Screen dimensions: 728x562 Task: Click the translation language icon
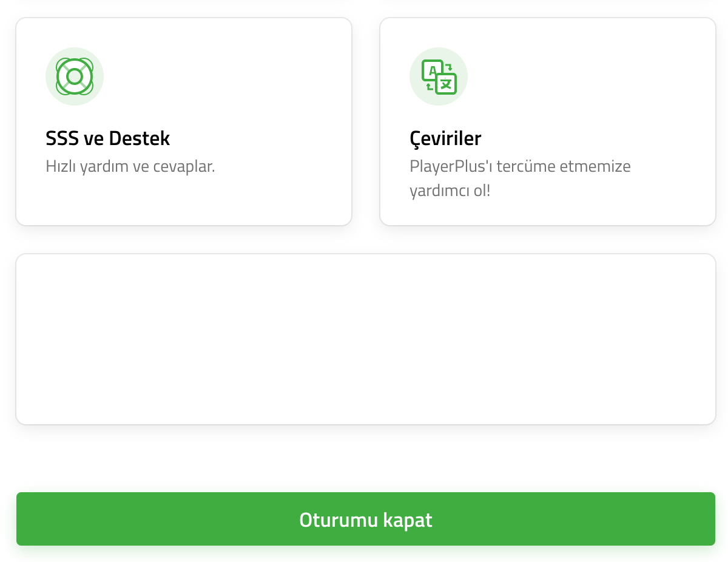coord(439,76)
